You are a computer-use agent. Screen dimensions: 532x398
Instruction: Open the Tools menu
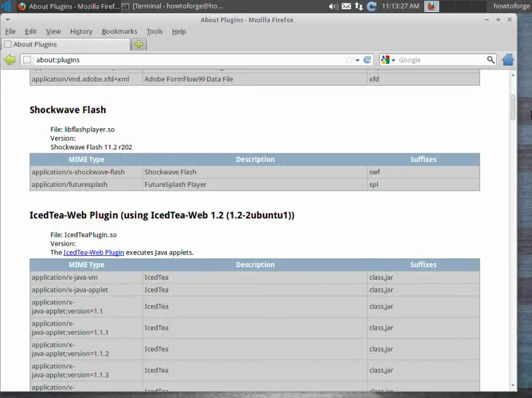coord(154,31)
